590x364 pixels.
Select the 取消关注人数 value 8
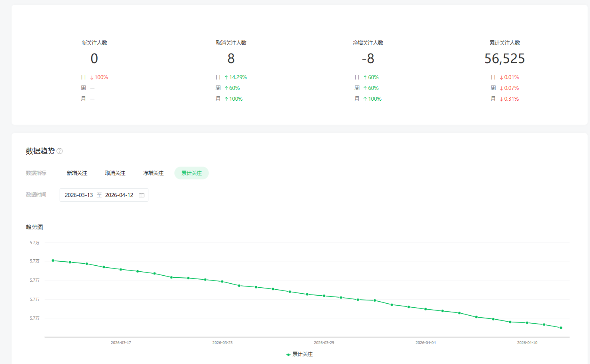tap(231, 59)
